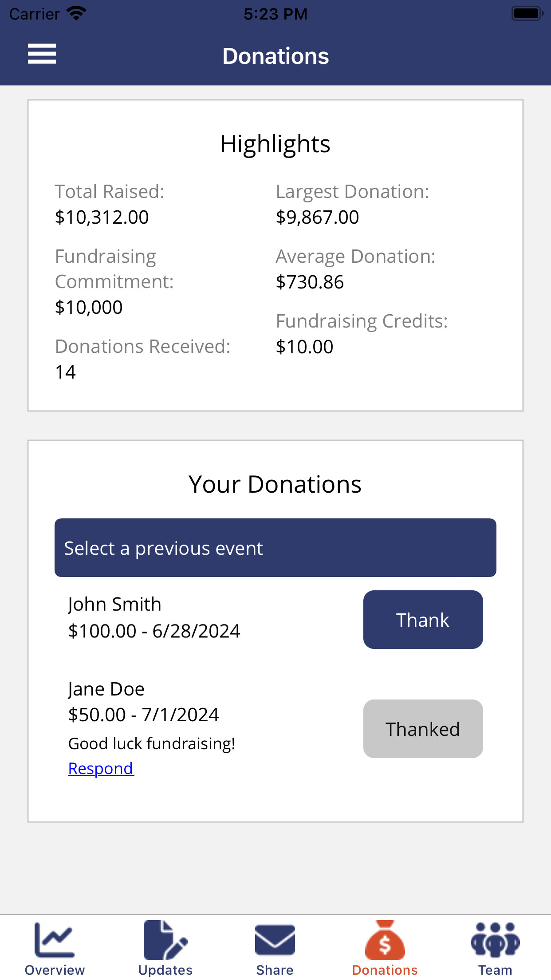Viewport: 551px width, 980px height.
Task: Select the Average Donation value $730.86
Action: [x=310, y=282]
